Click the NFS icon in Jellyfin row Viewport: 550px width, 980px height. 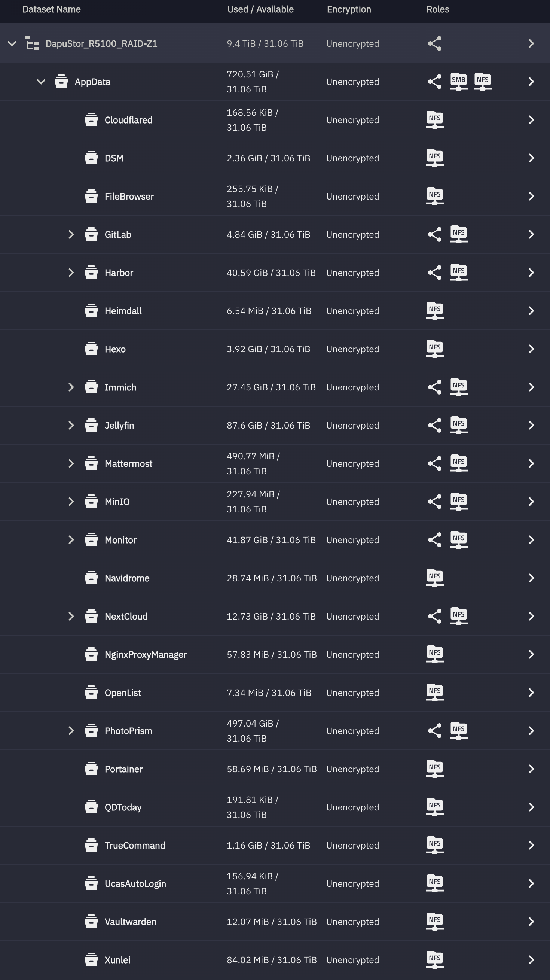(458, 425)
